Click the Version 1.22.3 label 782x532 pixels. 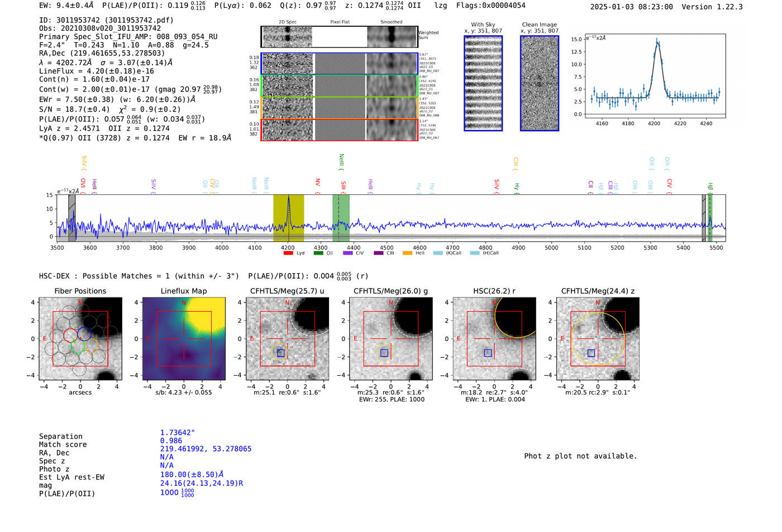click(x=712, y=7)
